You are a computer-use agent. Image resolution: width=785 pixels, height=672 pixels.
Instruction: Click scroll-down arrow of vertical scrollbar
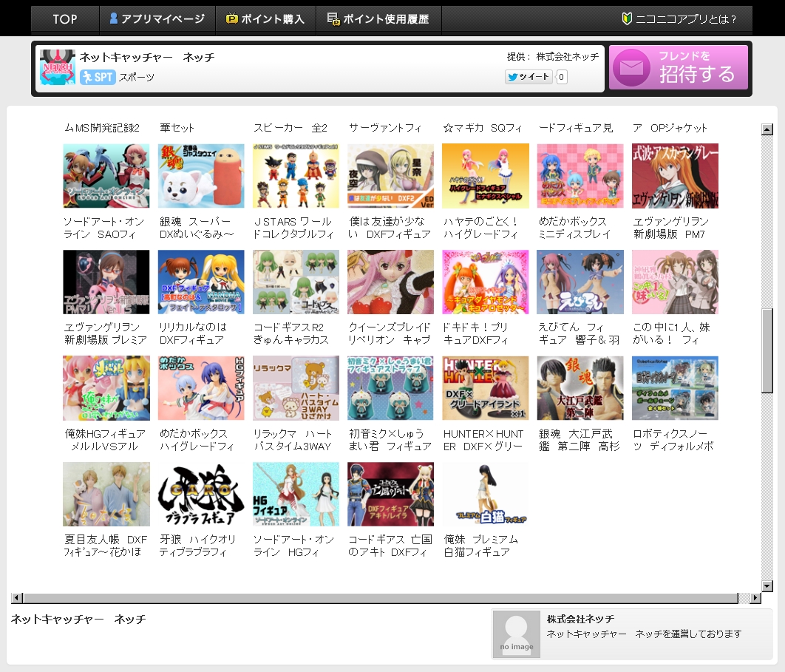click(x=767, y=586)
